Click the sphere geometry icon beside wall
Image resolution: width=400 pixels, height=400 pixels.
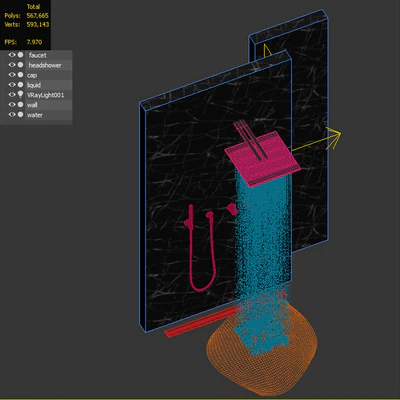(x=21, y=105)
